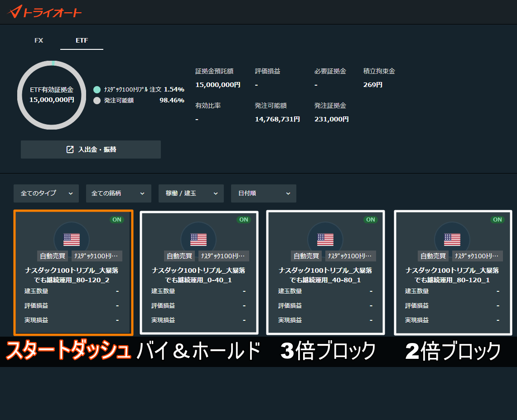
Task: Open the 日付順 sort dropdown
Action: pos(264,193)
